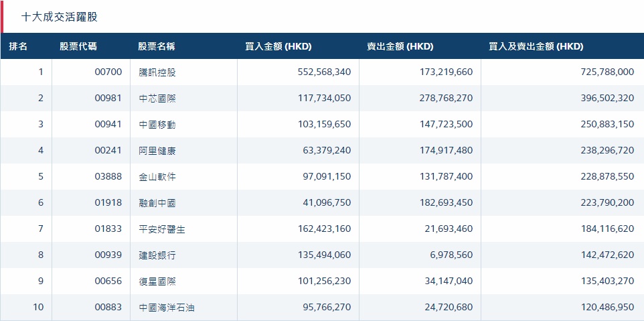The width and height of the screenshot is (644, 321).
Task: Click the 股票名稱 column header
Action: point(157,47)
